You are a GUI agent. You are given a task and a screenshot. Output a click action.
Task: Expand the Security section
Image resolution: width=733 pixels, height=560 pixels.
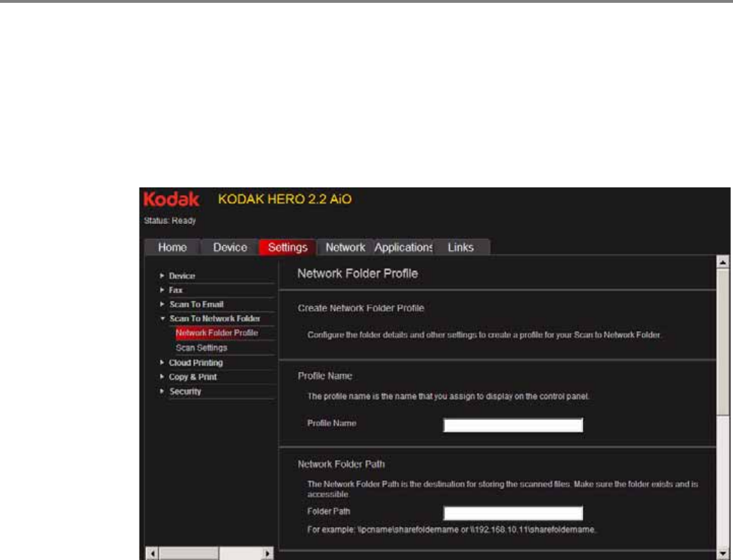click(x=161, y=391)
